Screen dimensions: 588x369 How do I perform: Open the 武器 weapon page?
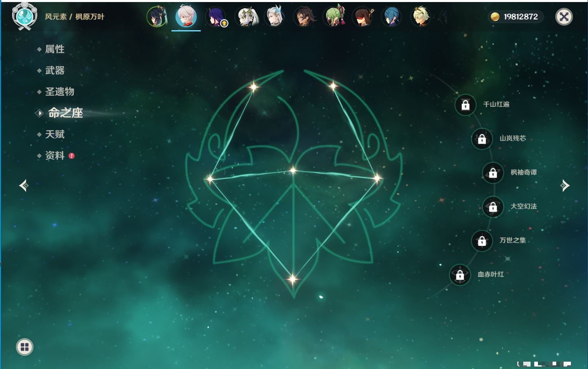tap(55, 71)
